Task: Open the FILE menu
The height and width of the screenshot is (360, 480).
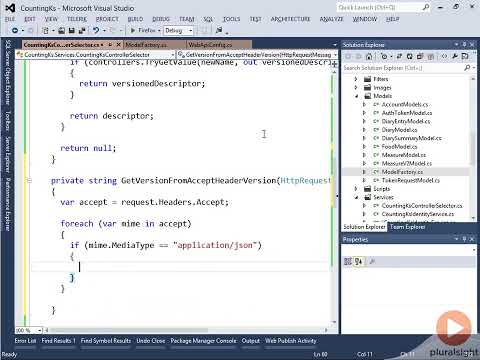Action: click(x=10, y=19)
